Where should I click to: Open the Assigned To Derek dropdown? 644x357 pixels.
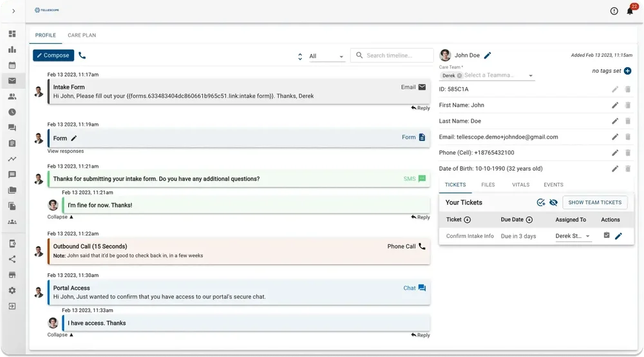click(573, 236)
